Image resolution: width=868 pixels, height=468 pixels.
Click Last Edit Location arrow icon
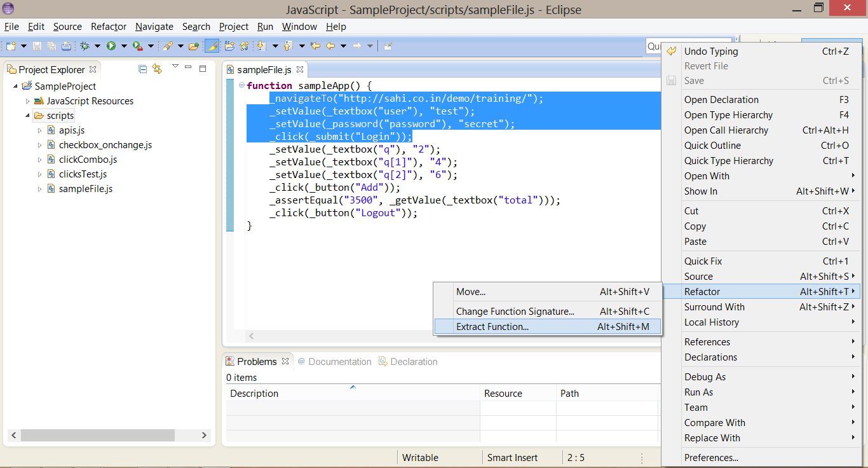pyautogui.click(x=315, y=46)
